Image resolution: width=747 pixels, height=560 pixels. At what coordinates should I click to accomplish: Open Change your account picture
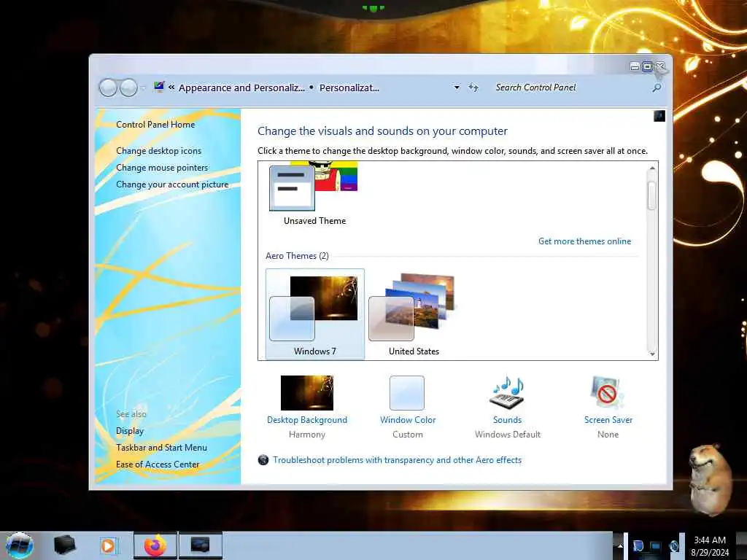click(172, 184)
